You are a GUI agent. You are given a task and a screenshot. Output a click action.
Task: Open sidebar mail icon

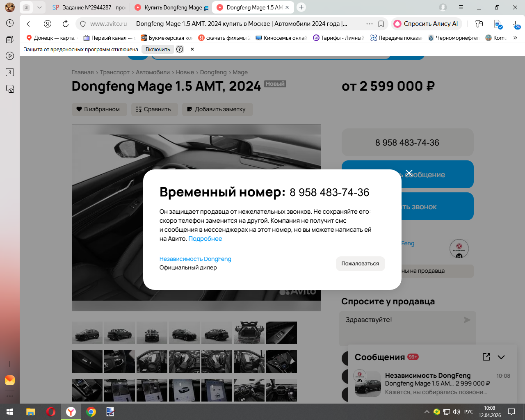10,380
